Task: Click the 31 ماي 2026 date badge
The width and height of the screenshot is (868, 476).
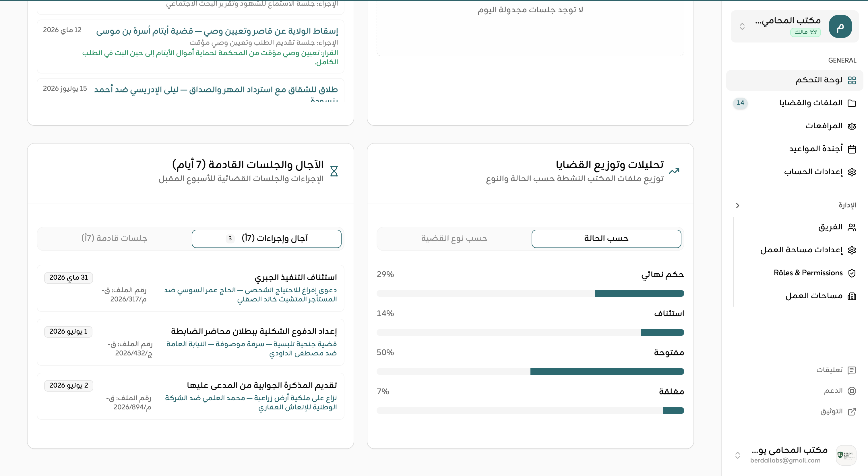Action: pyautogui.click(x=68, y=277)
